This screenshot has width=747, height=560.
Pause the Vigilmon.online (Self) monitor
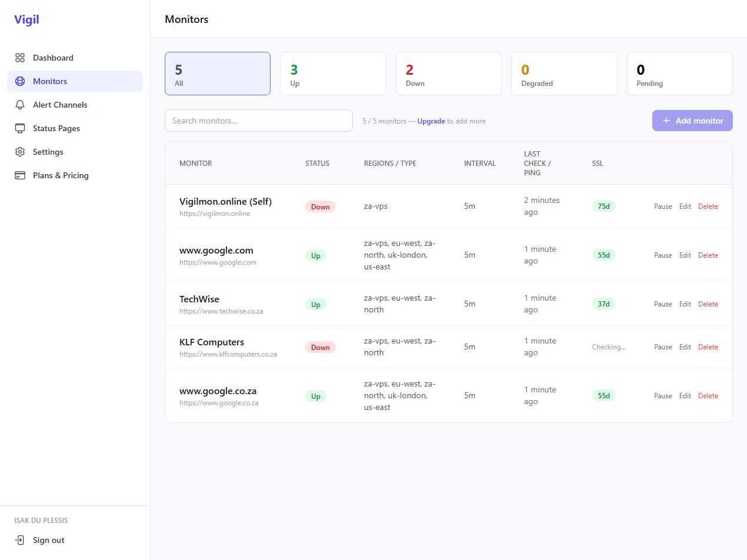(x=663, y=206)
